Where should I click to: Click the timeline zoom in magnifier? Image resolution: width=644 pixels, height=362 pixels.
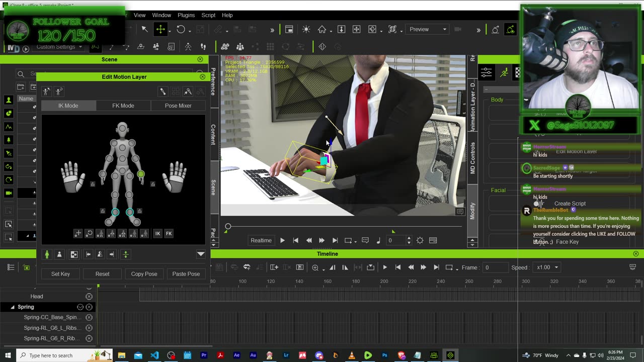click(315, 267)
